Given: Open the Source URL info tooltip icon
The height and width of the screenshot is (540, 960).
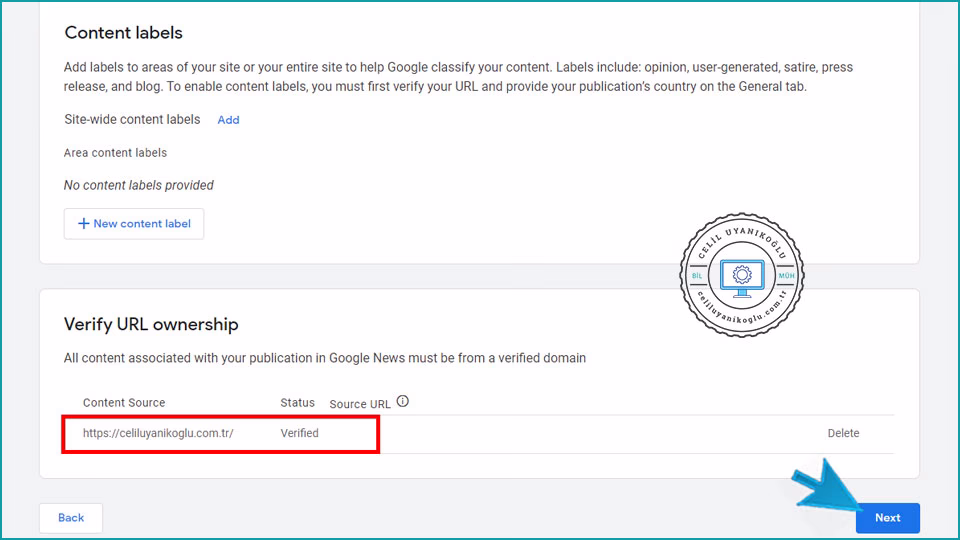Looking at the screenshot, I should coord(403,402).
